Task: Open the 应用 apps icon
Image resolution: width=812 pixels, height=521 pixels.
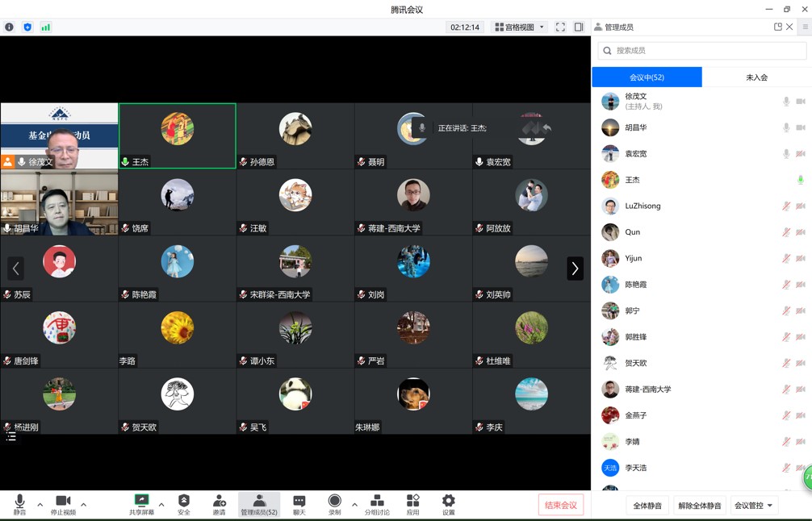Action: click(x=412, y=504)
